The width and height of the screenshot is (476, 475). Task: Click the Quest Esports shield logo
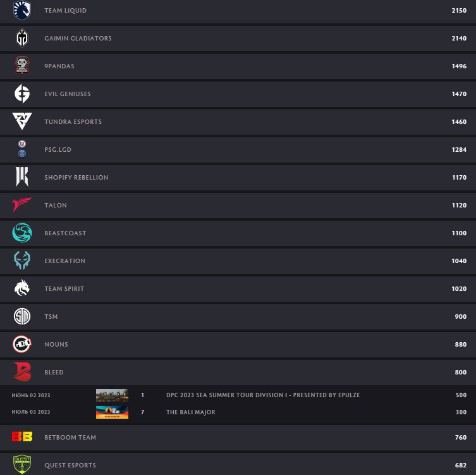point(22,464)
